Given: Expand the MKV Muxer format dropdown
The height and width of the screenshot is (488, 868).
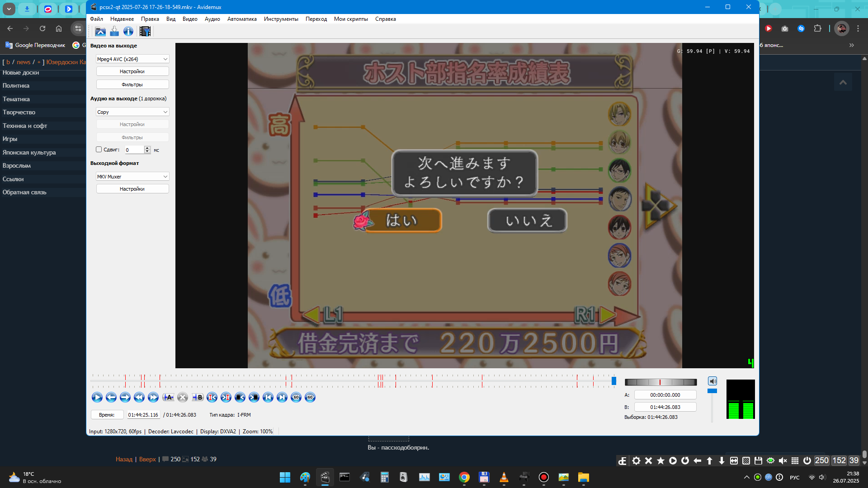Looking at the screenshot, I should point(132,177).
